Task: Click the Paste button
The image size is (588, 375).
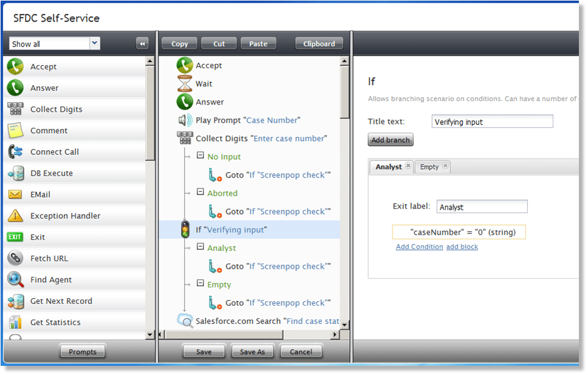Action: click(258, 44)
